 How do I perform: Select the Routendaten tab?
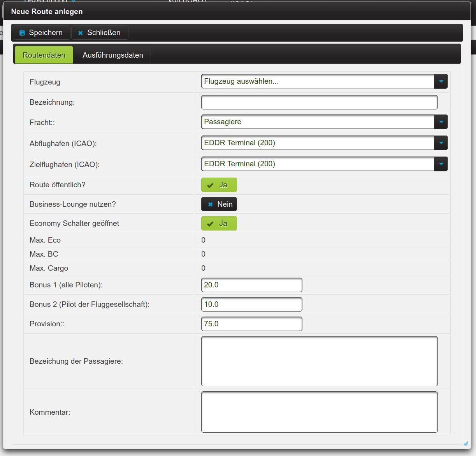[44, 55]
